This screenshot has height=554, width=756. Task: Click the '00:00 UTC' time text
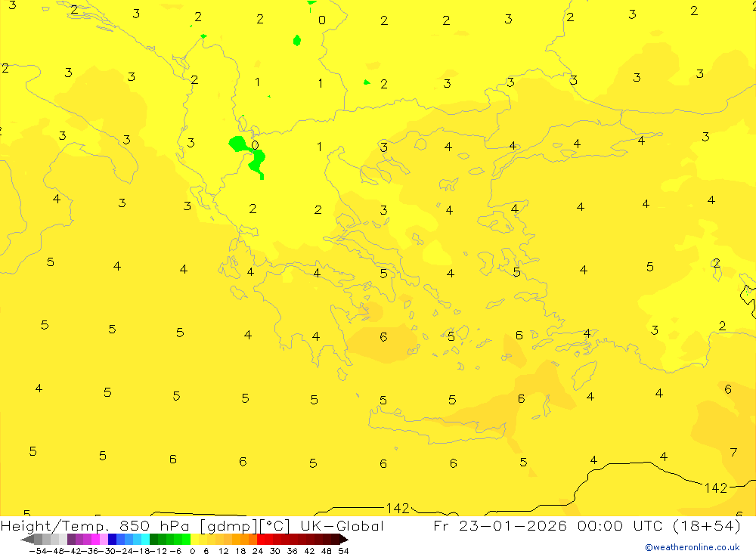[618, 525]
